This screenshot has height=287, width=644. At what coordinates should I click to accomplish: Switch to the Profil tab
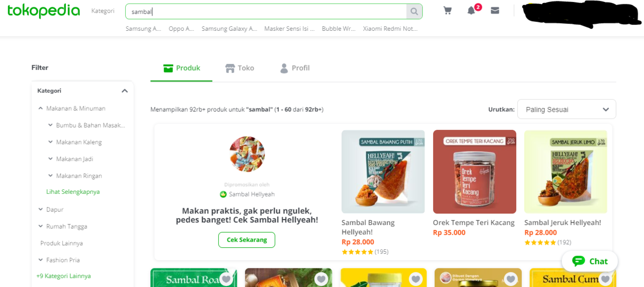(295, 68)
